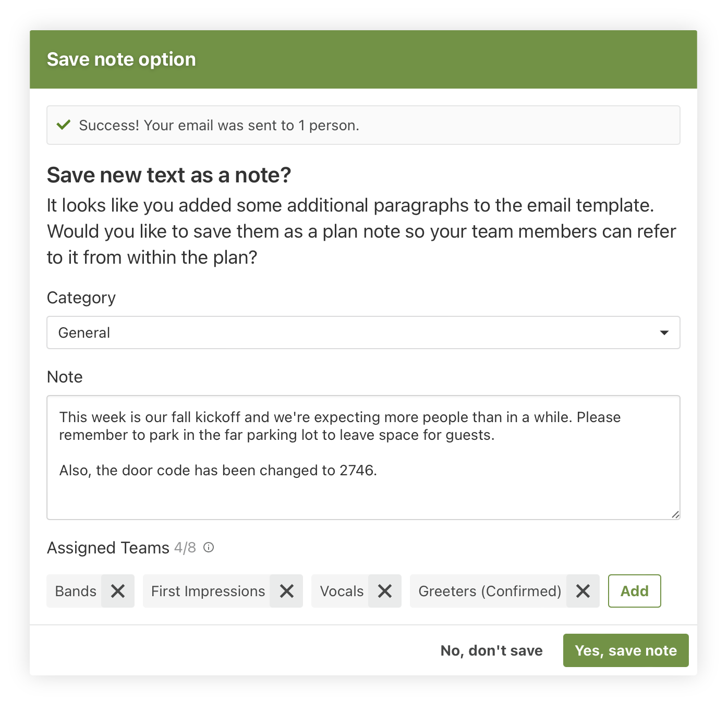
Task: Add another assigned team
Action: click(634, 591)
